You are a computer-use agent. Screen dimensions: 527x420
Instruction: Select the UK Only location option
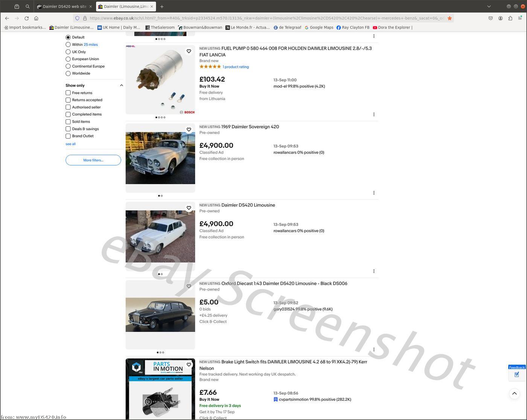click(x=68, y=52)
